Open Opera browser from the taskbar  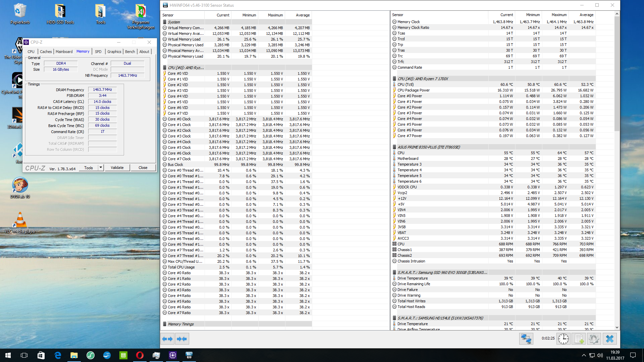140,355
